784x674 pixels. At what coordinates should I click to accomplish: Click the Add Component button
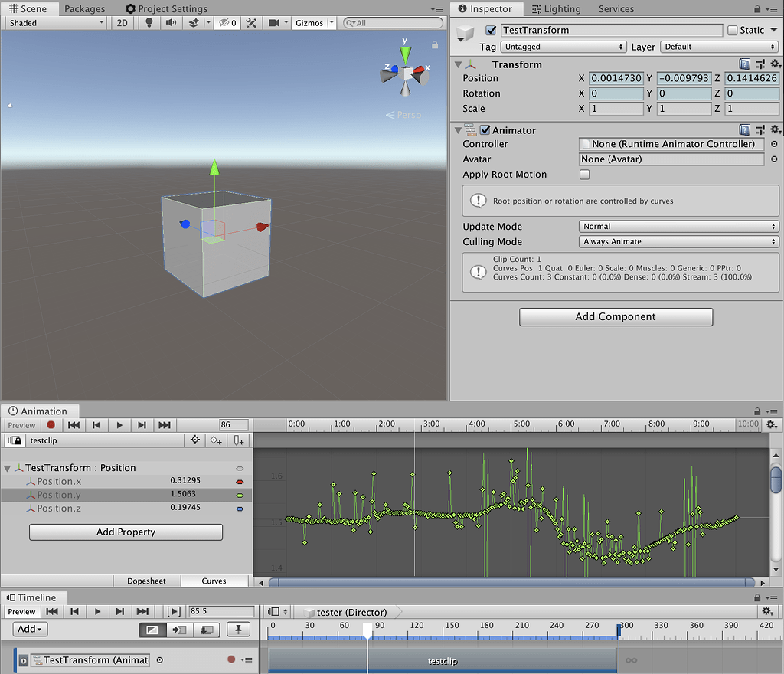click(616, 317)
